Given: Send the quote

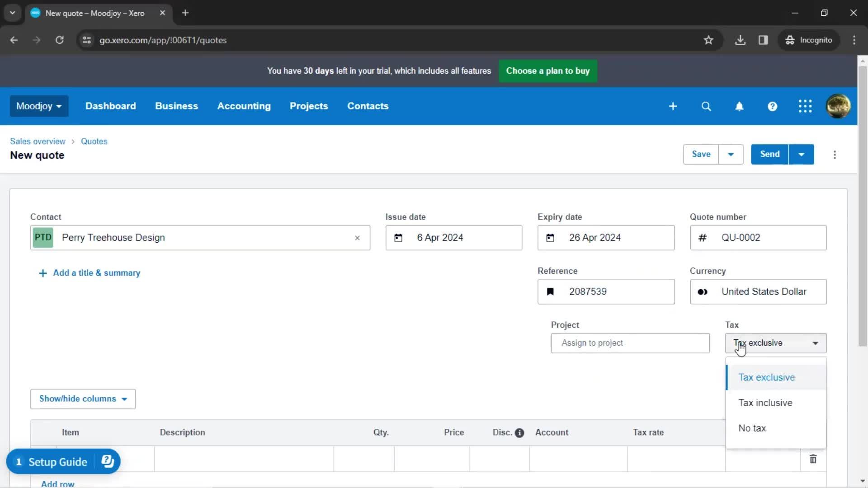Looking at the screenshot, I should 769,155.
